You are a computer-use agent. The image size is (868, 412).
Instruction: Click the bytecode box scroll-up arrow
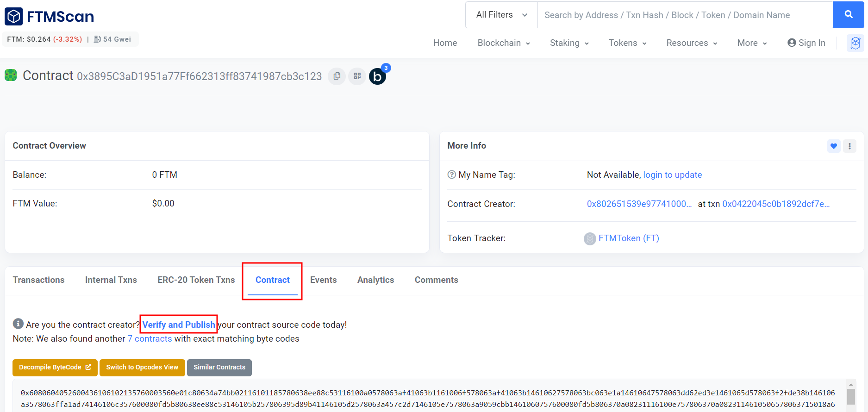pyautogui.click(x=851, y=384)
